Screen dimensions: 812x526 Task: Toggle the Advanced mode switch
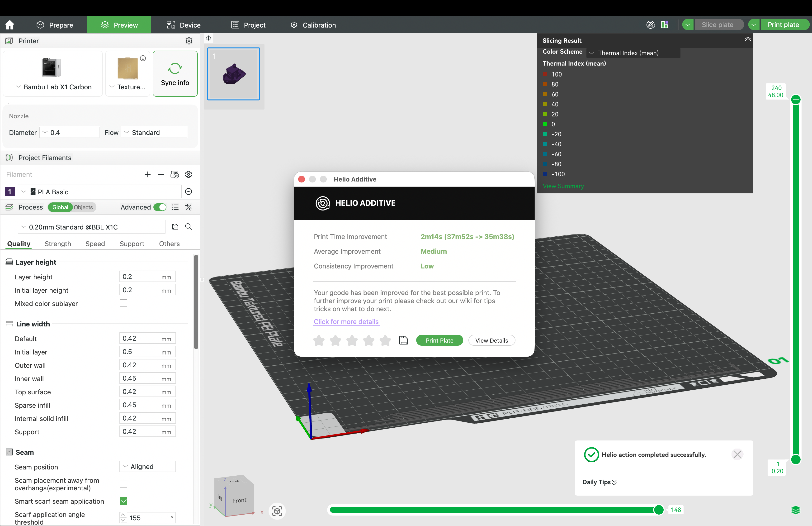coord(160,207)
